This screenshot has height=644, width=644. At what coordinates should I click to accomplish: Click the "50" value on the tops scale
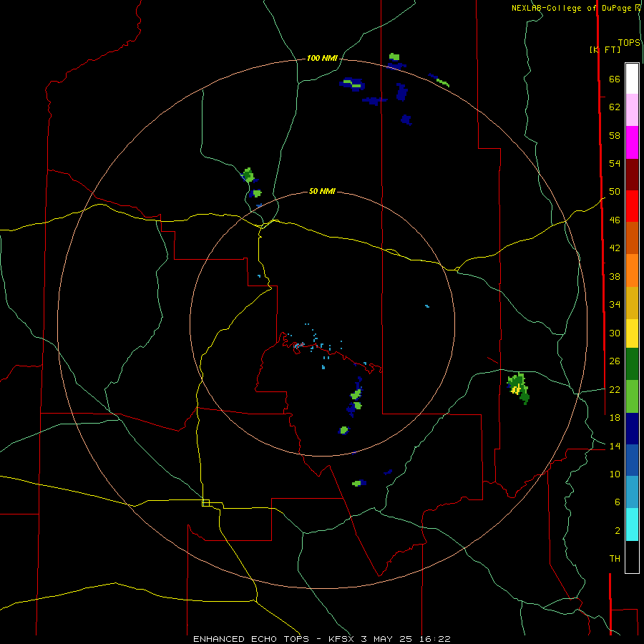click(615, 191)
